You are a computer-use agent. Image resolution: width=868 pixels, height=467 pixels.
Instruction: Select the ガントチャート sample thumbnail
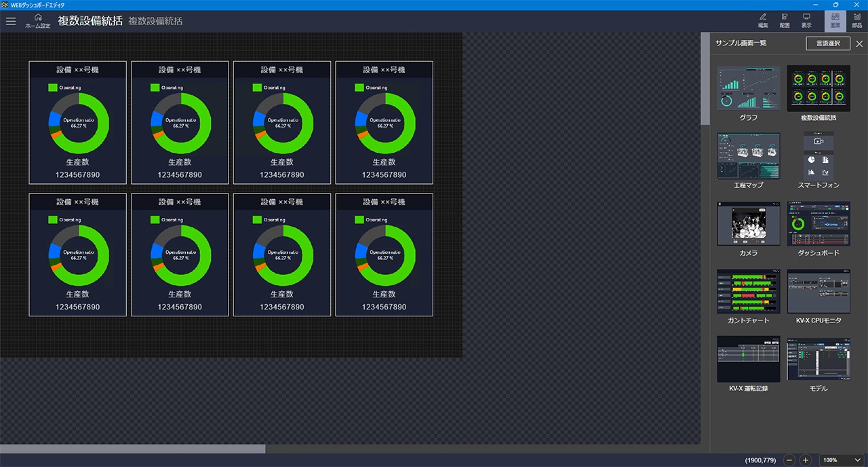tap(749, 291)
